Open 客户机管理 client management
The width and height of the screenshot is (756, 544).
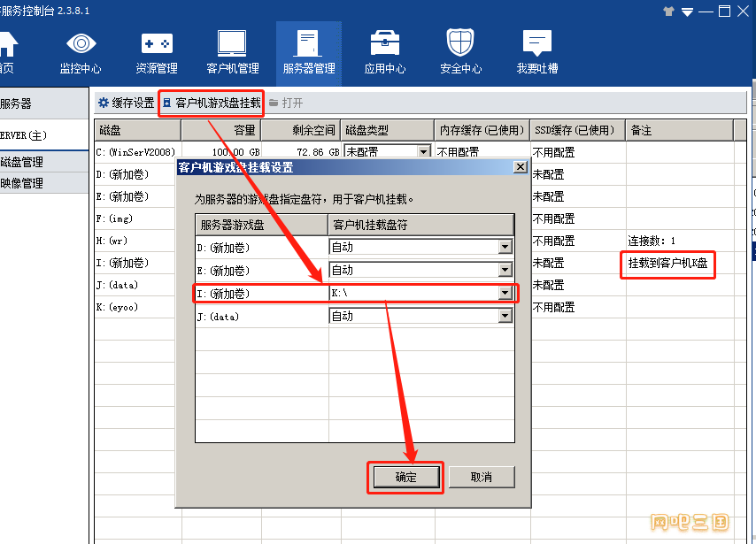tap(233, 53)
